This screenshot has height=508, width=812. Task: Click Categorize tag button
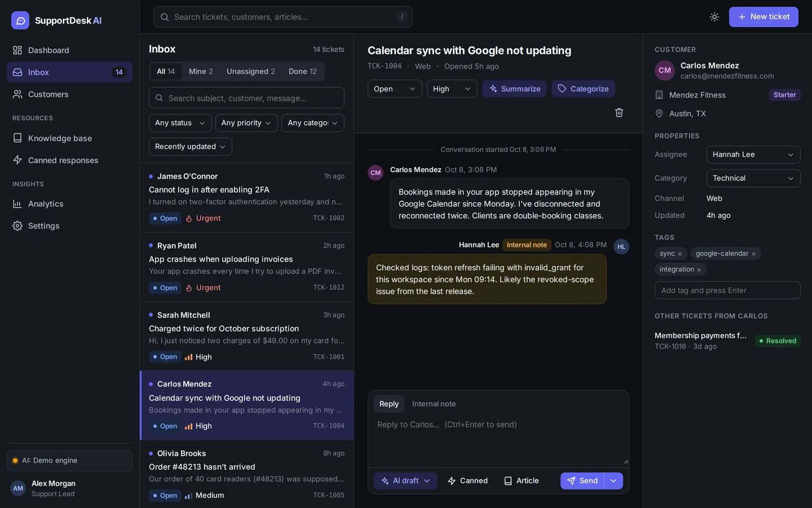click(583, 89)
